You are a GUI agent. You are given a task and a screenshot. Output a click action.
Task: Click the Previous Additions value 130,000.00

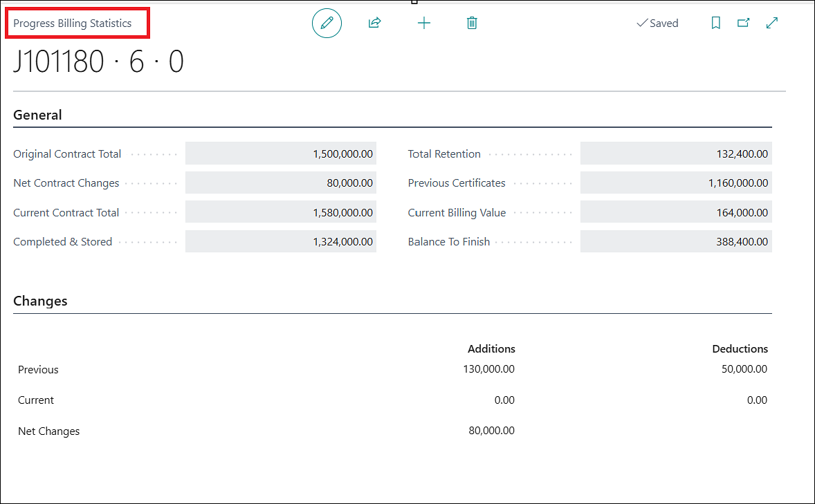click(x=488, y=369)
